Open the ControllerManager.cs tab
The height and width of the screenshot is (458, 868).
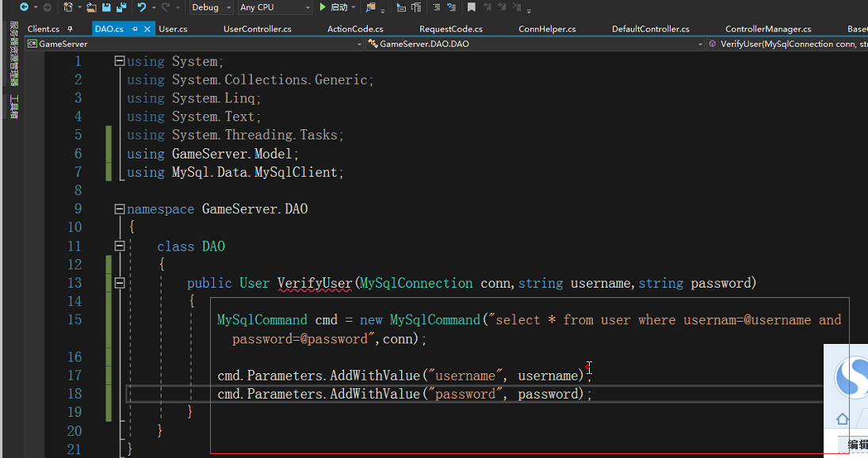click(768, 29)
